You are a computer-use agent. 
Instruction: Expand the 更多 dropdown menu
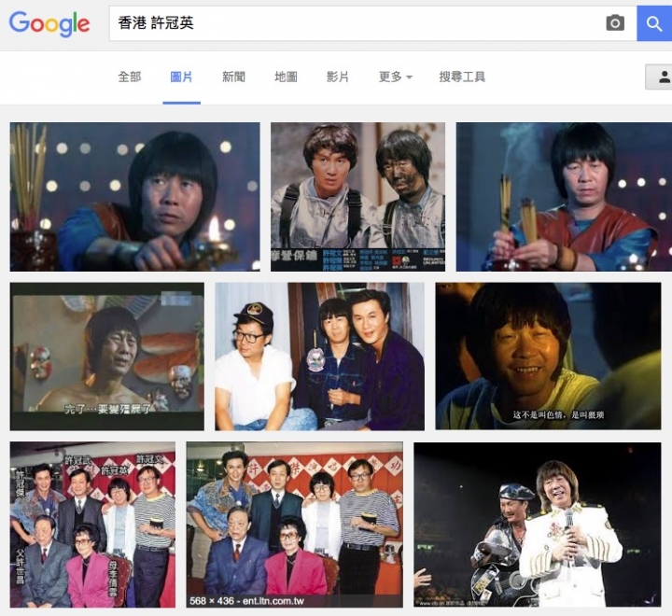(x=395, y=77)
